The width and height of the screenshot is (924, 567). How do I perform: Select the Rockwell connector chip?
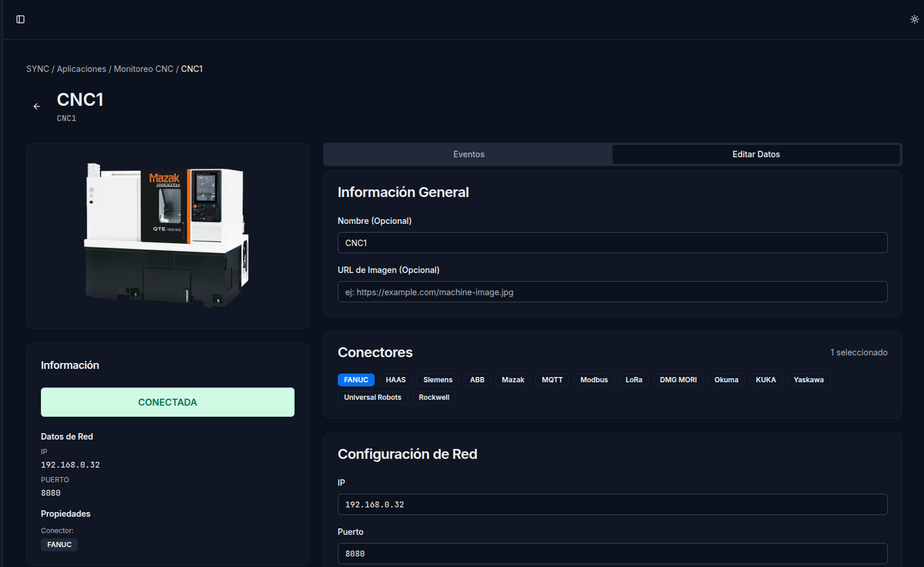(434, 397)
